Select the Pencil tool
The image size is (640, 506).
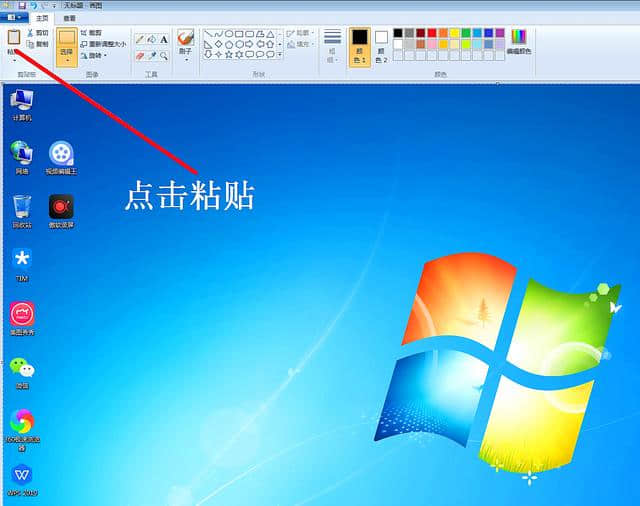(x=140, y=39)
